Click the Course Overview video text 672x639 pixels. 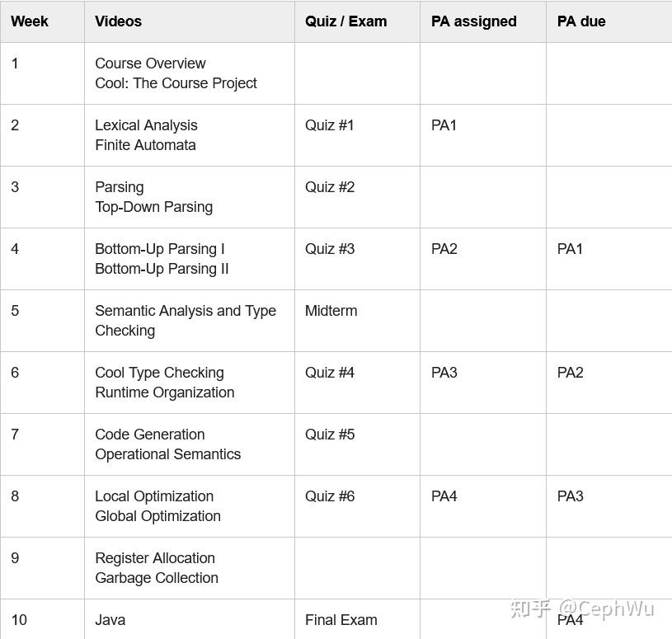point(150,63)
